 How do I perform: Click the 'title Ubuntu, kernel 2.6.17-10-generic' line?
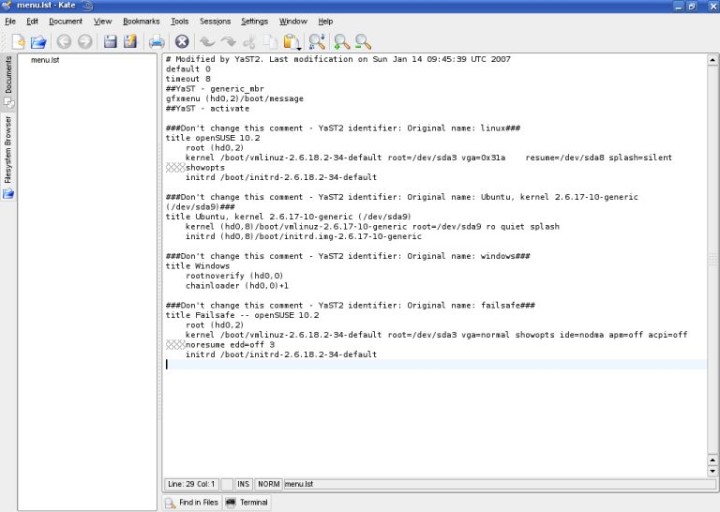[288, 217]
